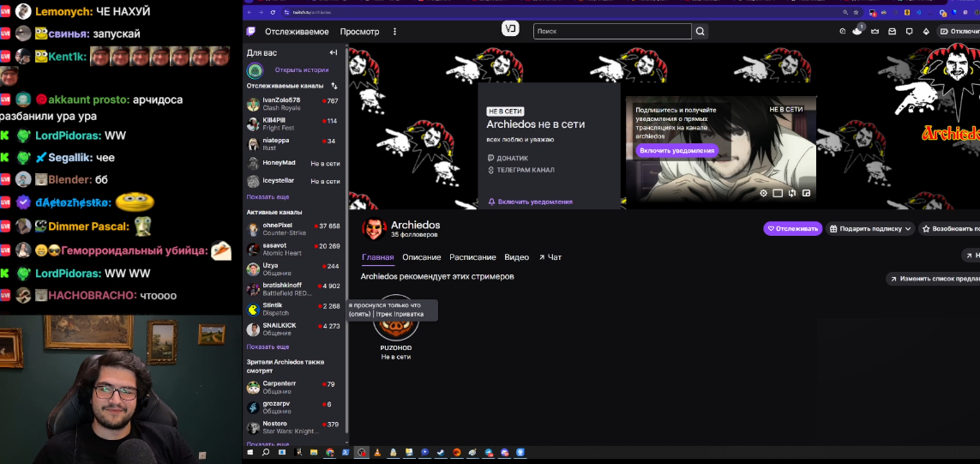Open sasavot Atomic Heart channel
The width and height of the screenshot is (980, 464).
[294, 249]
